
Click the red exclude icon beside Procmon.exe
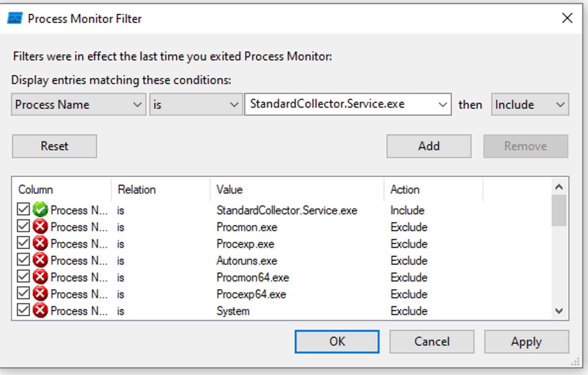pyautogui.click(x=40, y=227)
